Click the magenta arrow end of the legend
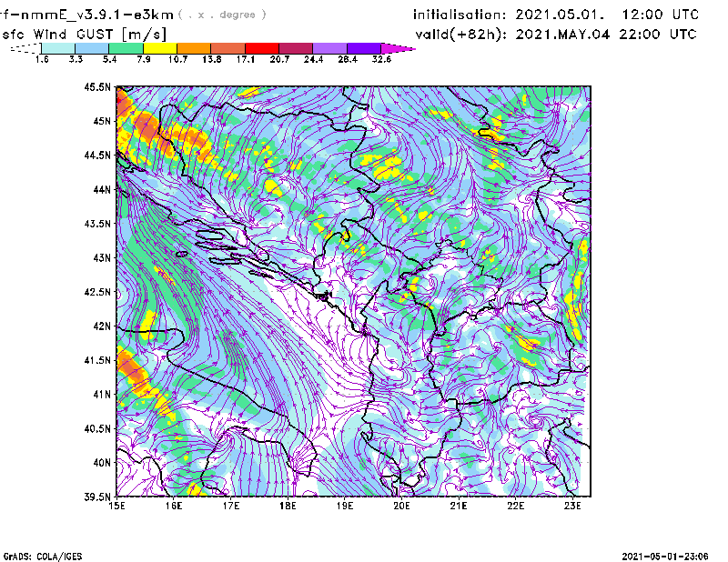 (x=398, y=48)
